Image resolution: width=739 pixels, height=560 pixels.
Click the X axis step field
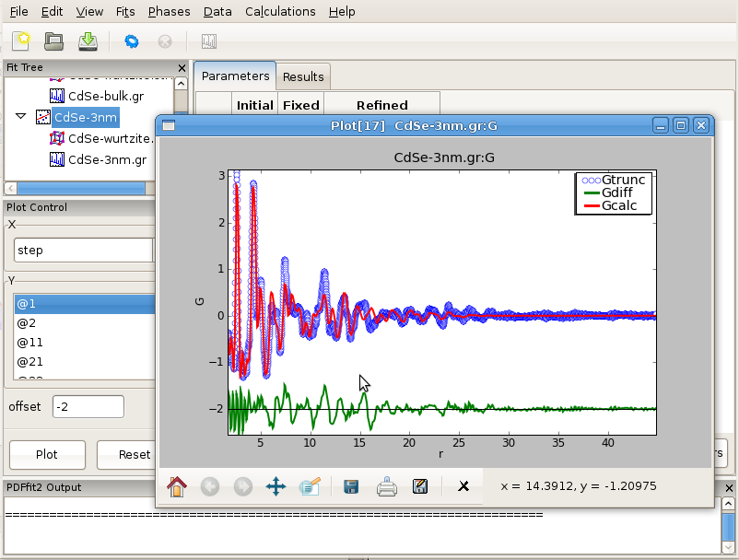pos(84,251)
